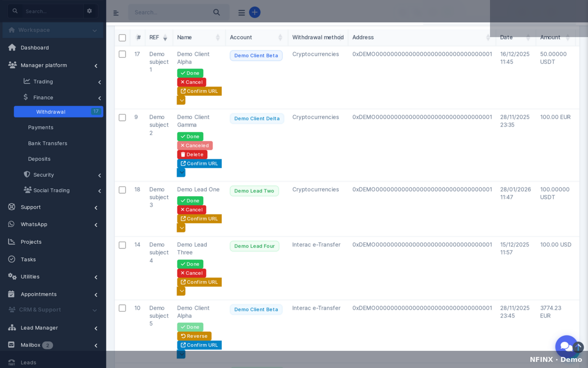Click the sidebar search magnifier icon
This screenshot has height=368, width=588.
(15, 11)
